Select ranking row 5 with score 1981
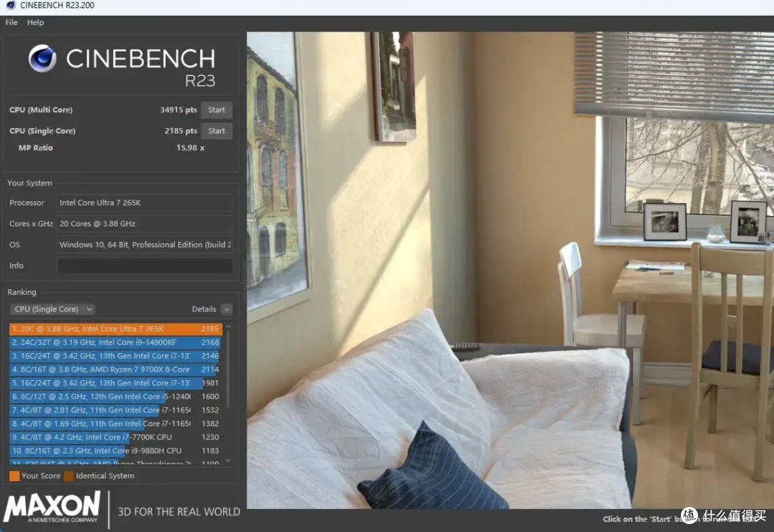774x532 pixels. click(x=116, y=383)
